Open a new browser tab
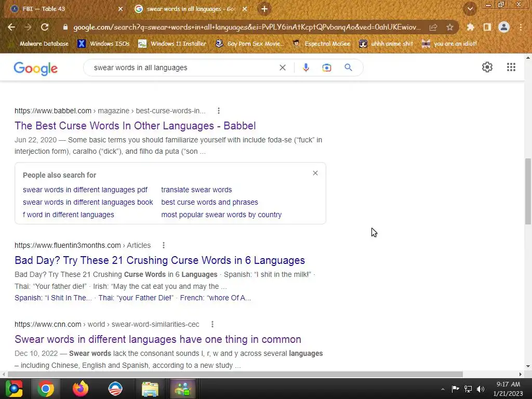 pos(264,9)
